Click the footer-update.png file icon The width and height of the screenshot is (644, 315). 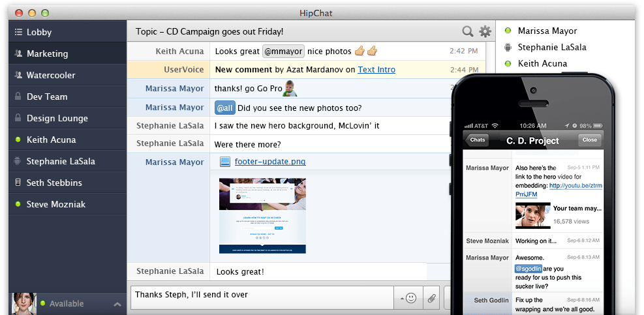[x=224, y=162]
